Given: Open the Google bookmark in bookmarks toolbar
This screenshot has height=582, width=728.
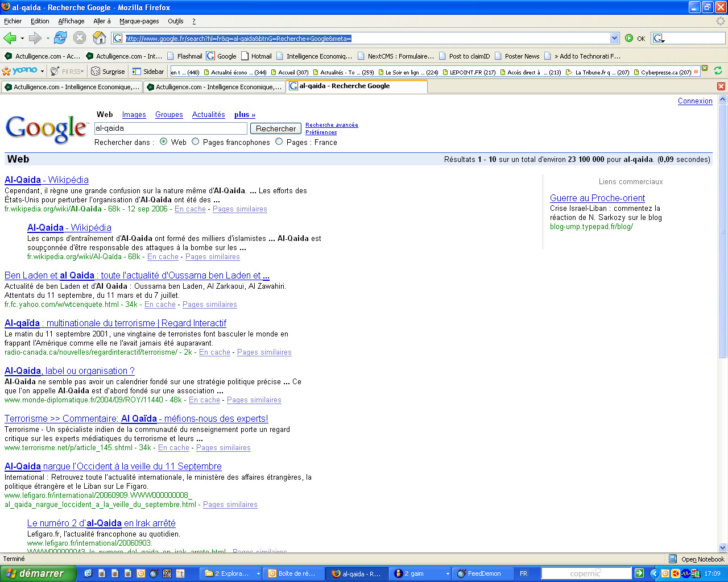Looking at the screenshot, I should coord(221,56).
